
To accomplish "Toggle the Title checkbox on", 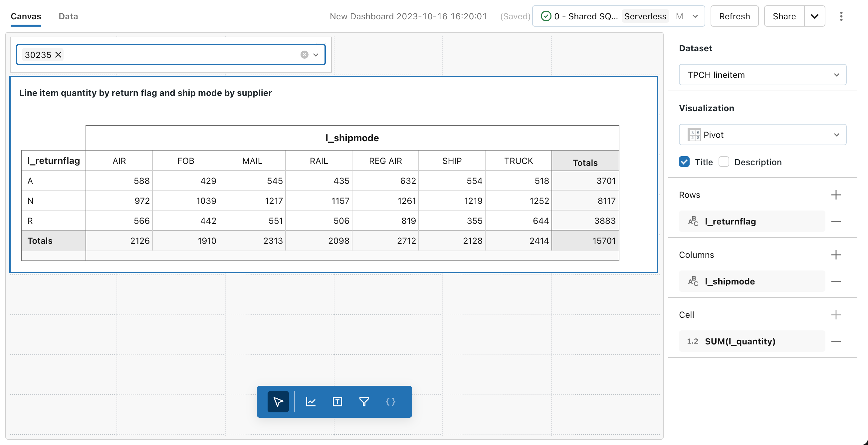I will click(x=684, y=162).
